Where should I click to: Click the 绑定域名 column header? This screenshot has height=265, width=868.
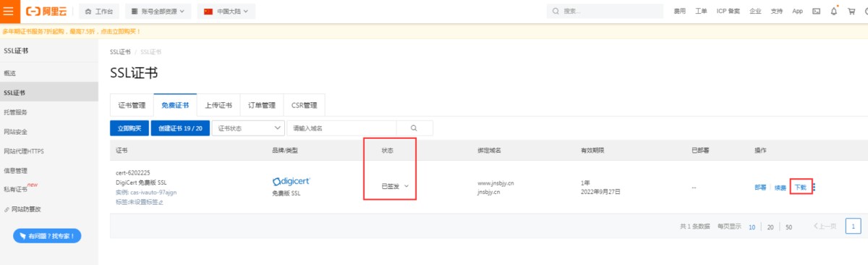click(489, 151)
